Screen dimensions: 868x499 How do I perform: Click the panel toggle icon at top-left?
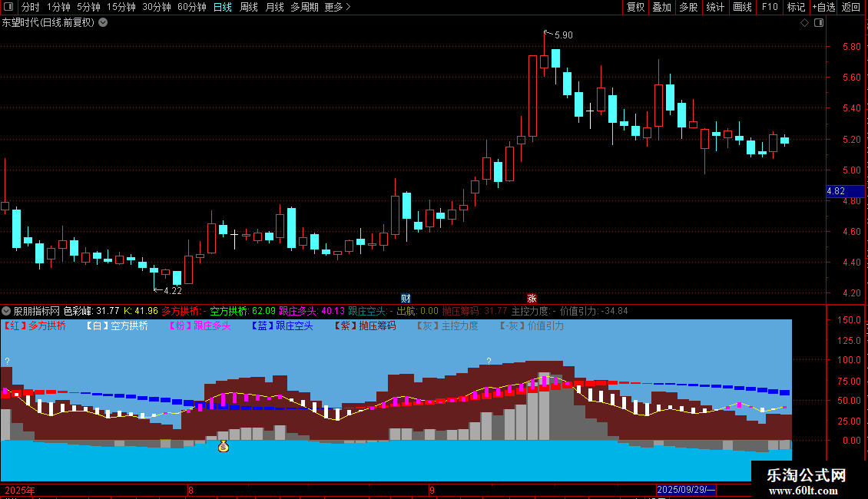8,7
